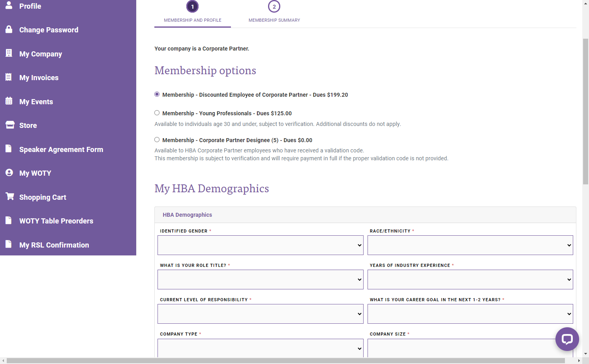
Task: Click the Profile person icon
Action: pos(9,5)
